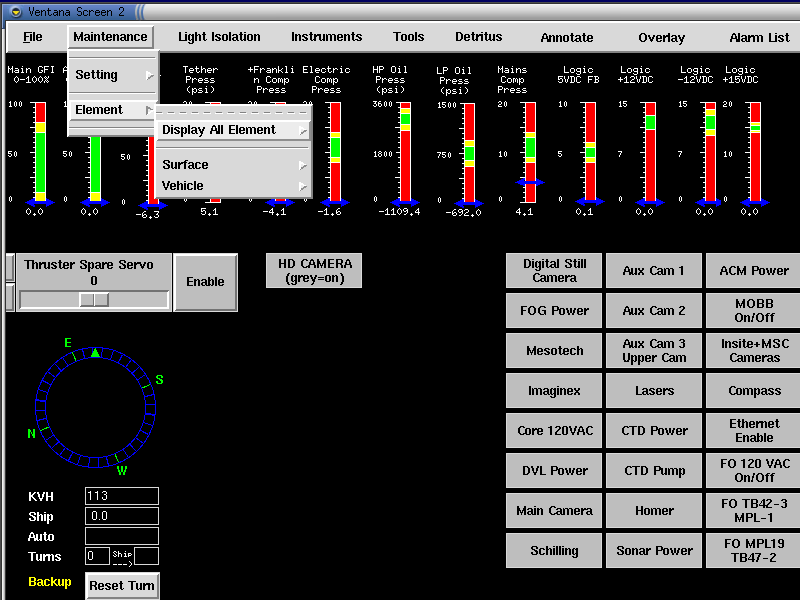Click the LP Oil Press gauge bar

[469, 153]
